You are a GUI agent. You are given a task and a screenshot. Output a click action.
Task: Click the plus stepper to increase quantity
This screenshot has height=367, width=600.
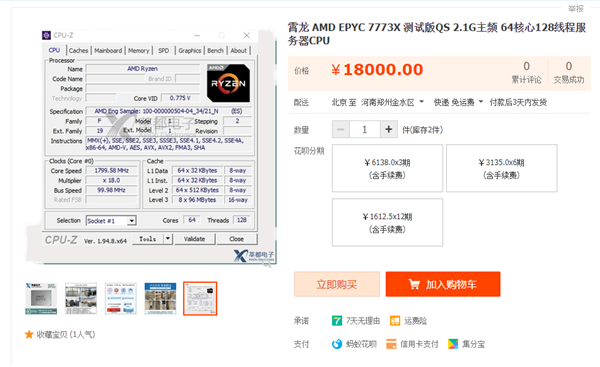coord(389,130)
